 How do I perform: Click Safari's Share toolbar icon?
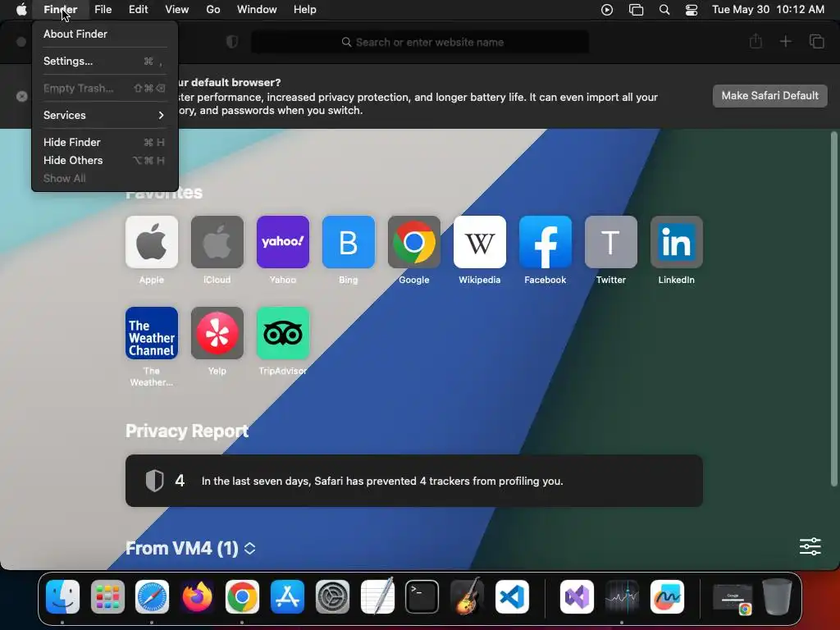(x=756, y=41)
